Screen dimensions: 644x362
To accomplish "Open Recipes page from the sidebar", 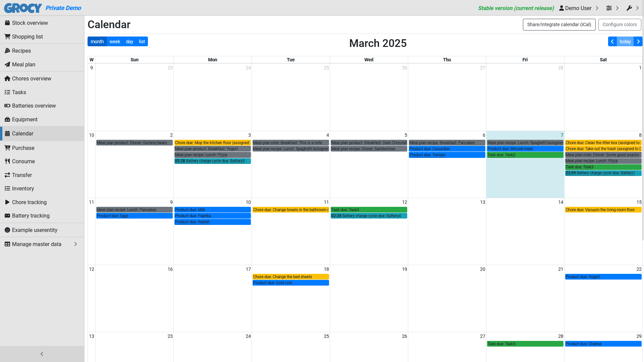I will pyautogui.click(x=42, y=51).
